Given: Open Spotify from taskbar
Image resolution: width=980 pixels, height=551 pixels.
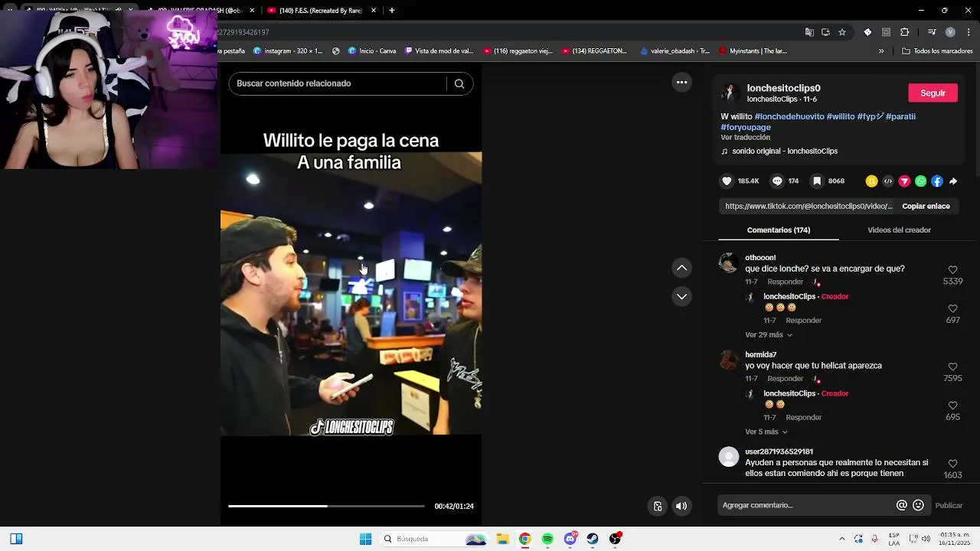Looking at the screenshot, I should coord(547,539).
